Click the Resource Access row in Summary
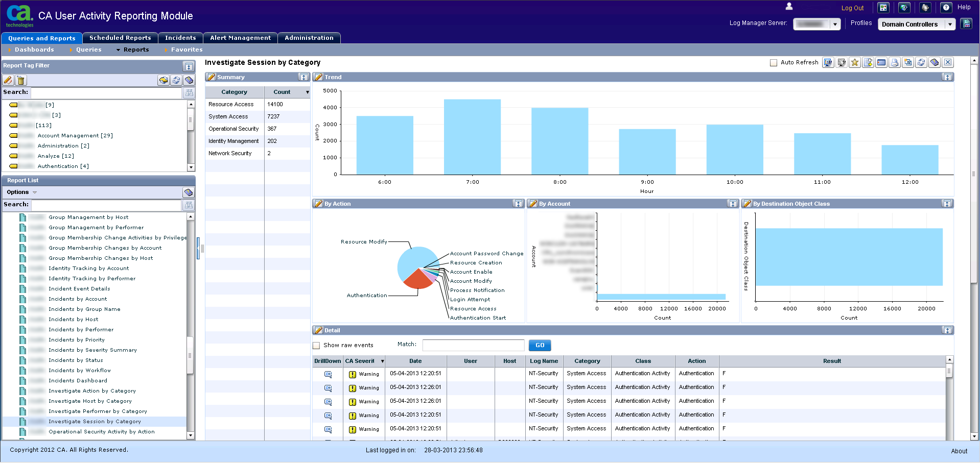Viewport: 980px width, 463px height. [258, 105]
